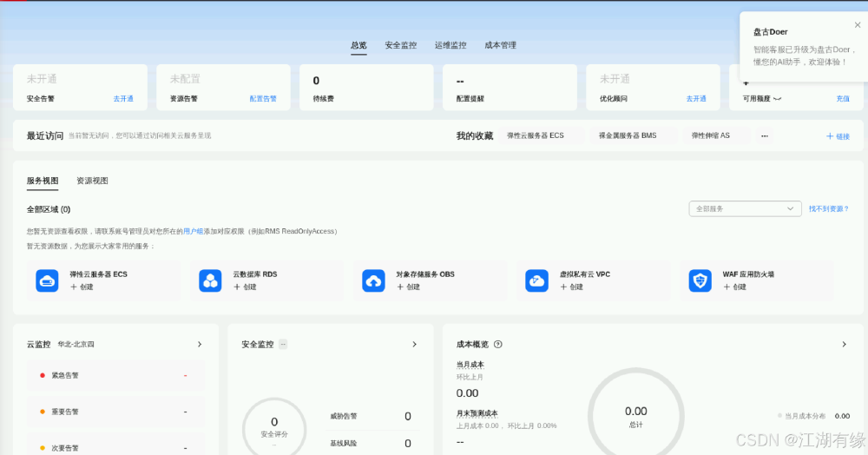The width and height of the screenshot is (868, 455).
Task: Click the 当月成本 label
Action: click(470, 364)
